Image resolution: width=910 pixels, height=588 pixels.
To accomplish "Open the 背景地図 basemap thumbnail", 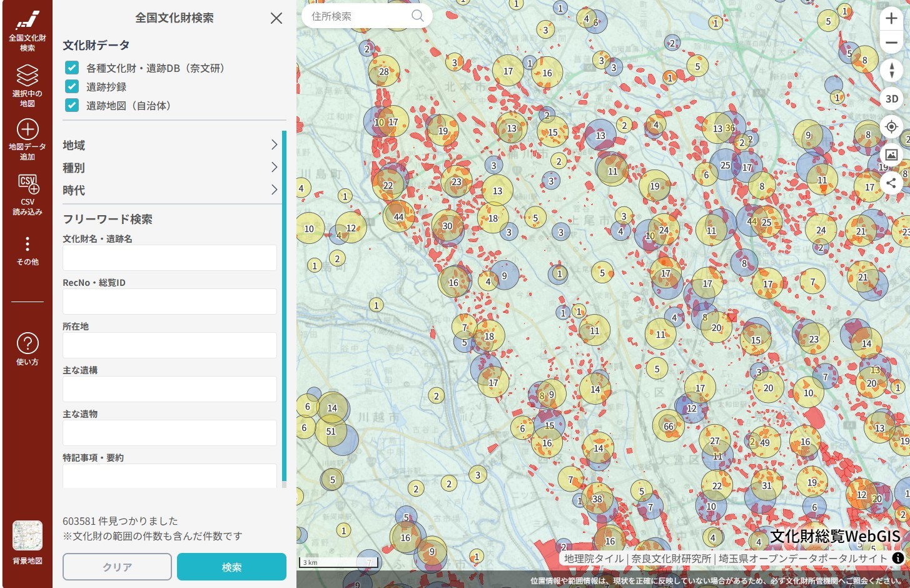I will point(27,536).
